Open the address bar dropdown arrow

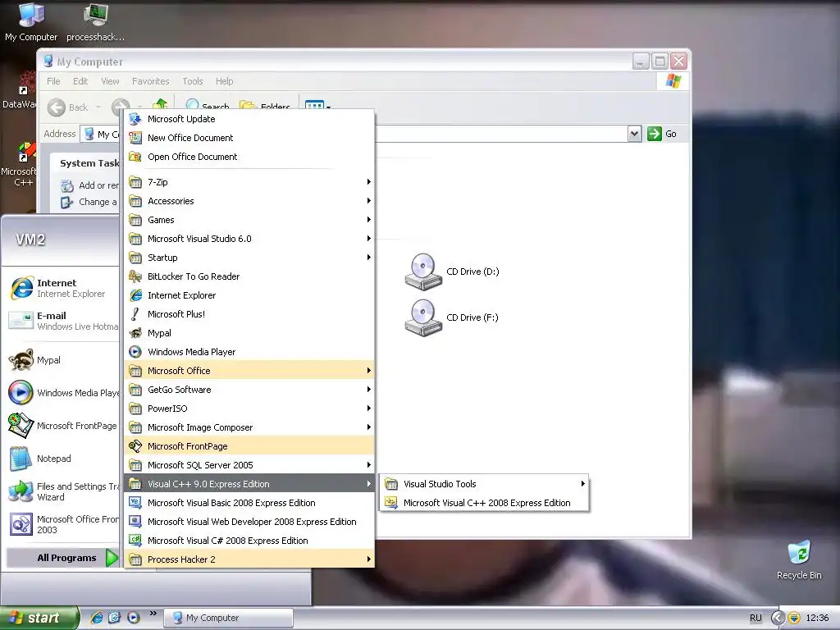click(634, 134)
